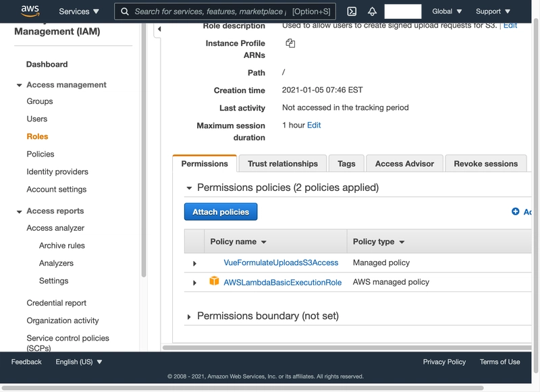Open the Privacy Policy link
540x392 pixels.
(x=444, y=362)
